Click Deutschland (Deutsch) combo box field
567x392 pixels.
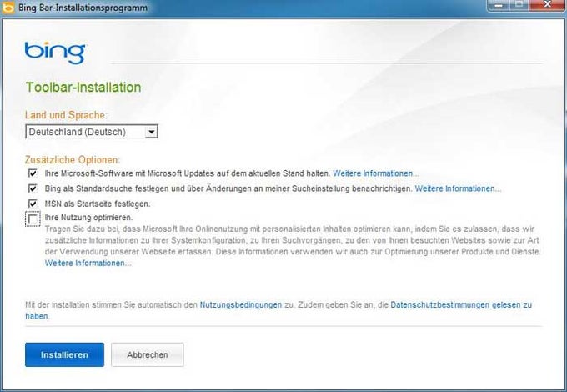pyautogui.click(x=92, y=132)
